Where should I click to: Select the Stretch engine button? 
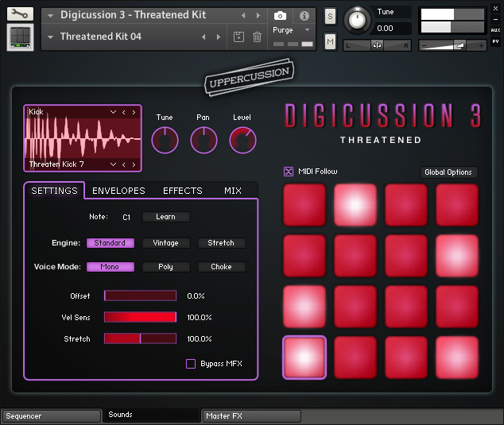(222, 243)
